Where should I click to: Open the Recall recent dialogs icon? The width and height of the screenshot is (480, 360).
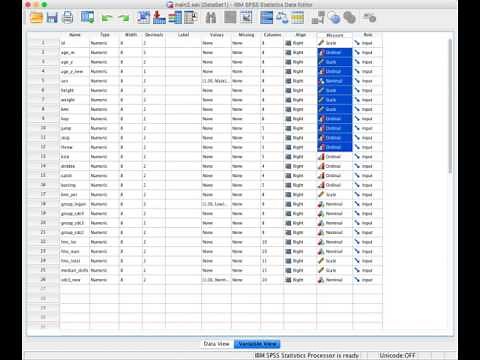[x=87, y=18]
